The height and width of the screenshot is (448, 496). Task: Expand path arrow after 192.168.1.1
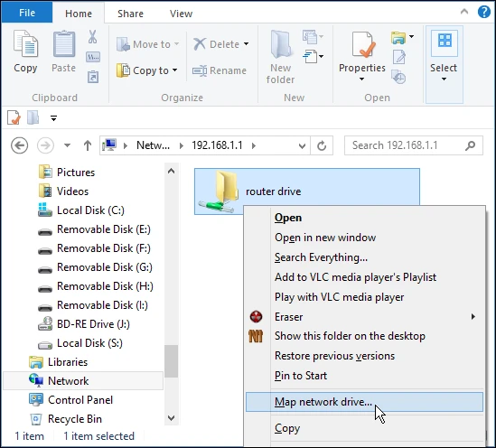253,145
